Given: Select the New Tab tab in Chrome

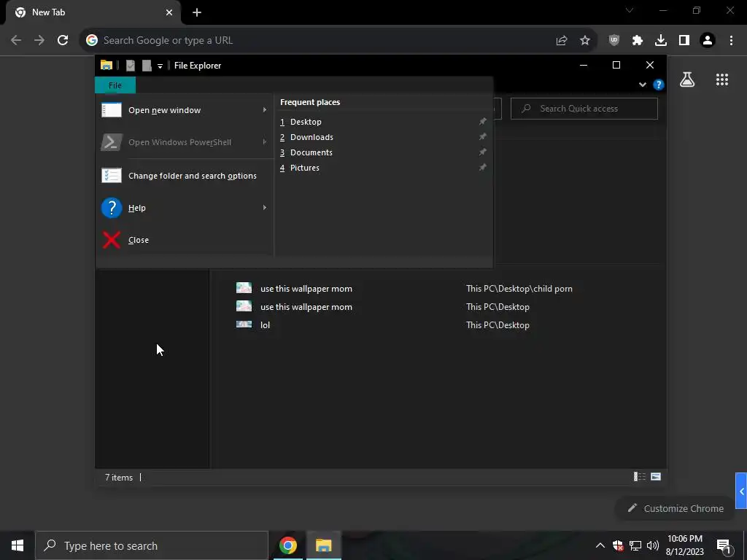Looking at the screenshot, I should (x=93, y=12).
